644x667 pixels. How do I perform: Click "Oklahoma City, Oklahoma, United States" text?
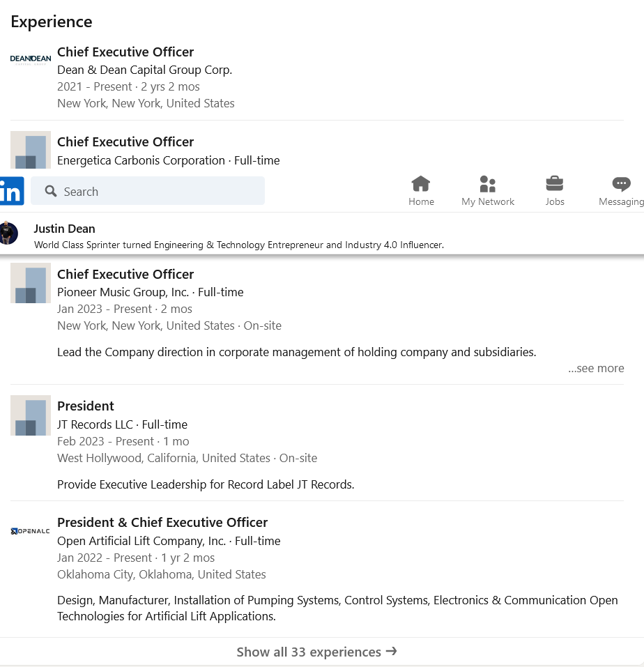162,575
